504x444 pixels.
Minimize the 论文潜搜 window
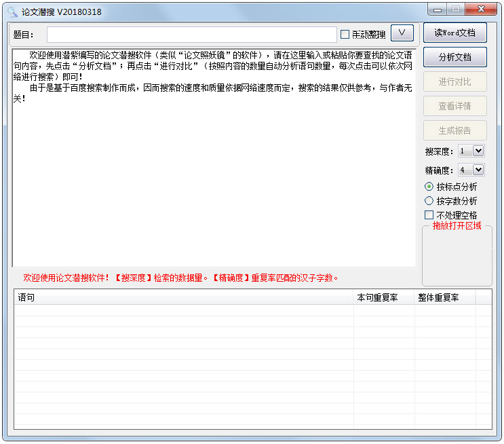438,10
